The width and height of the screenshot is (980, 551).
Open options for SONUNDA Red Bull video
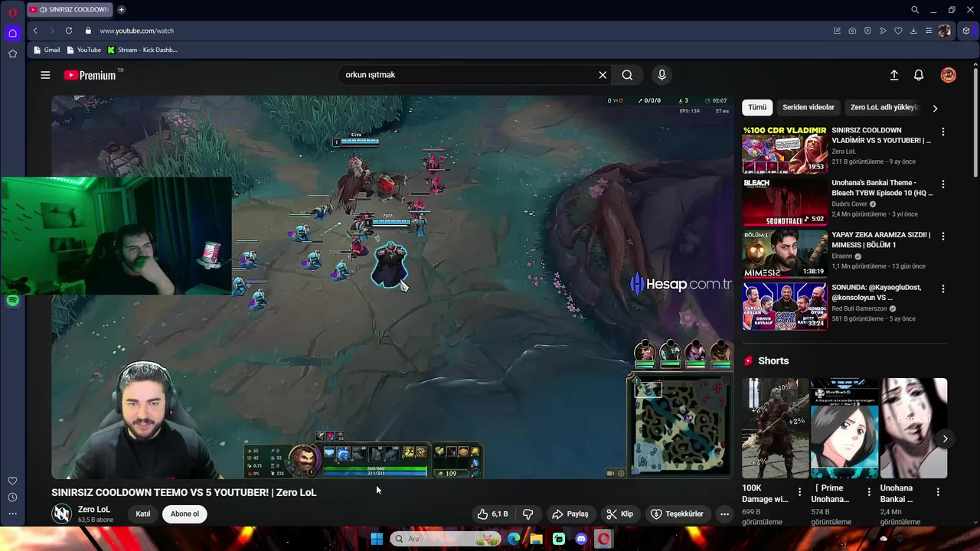942,289
